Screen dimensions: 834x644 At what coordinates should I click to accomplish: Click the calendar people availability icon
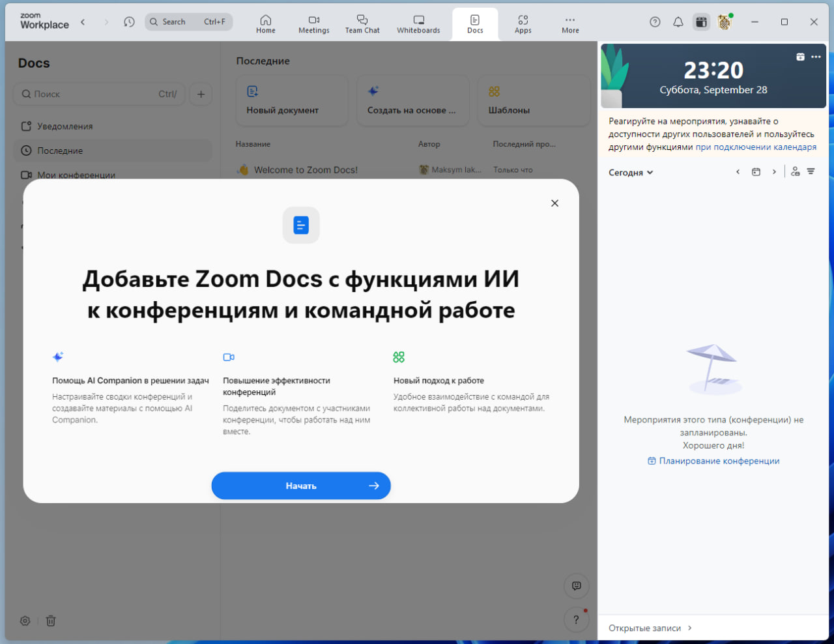[795, 172]
